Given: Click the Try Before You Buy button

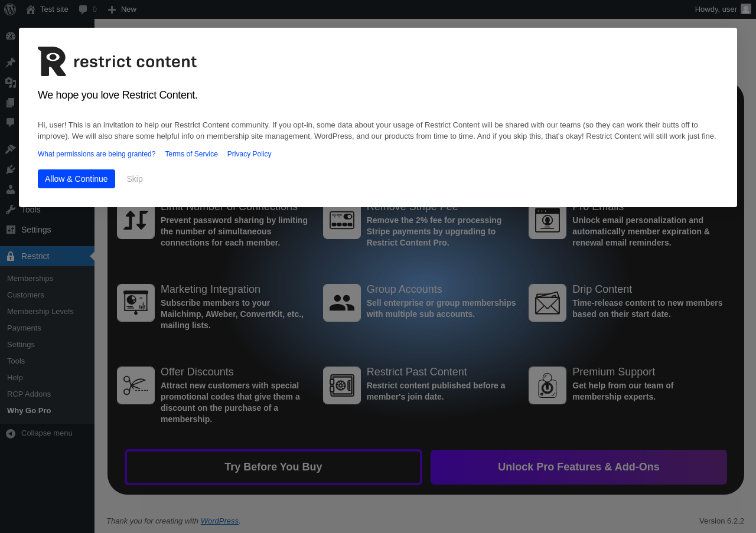Looking at the screenshot, I should click(273, 467).
